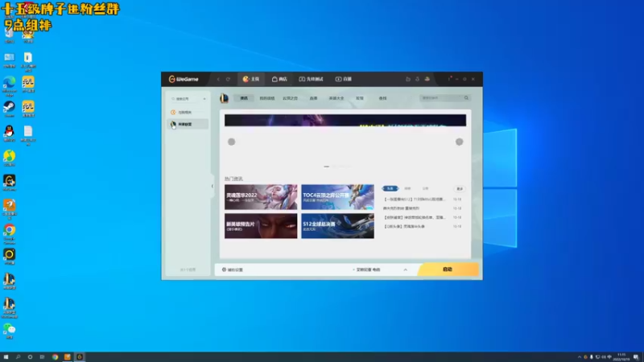Click the WeGame logo in title bar
Image resolution: width=644 pixels, height=362 pixels.
[184, 79]
